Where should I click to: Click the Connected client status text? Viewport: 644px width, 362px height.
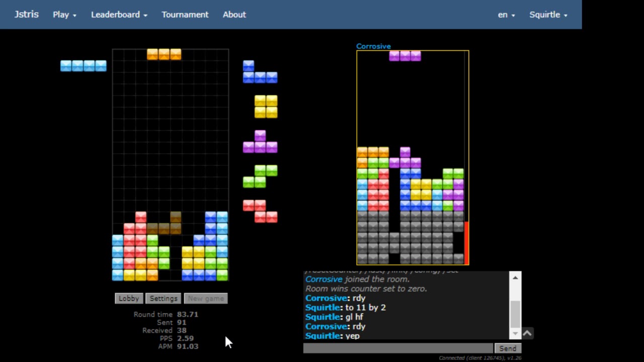pyautogui.click(x=480, y=358)
